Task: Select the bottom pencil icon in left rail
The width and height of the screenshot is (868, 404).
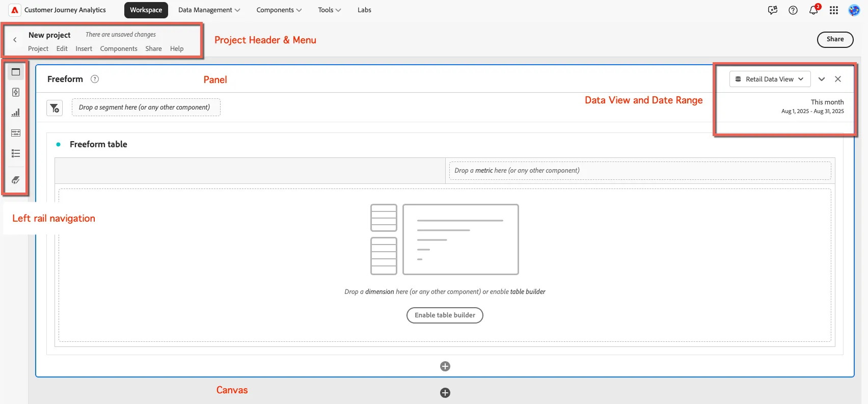Action: coord(16,180)
